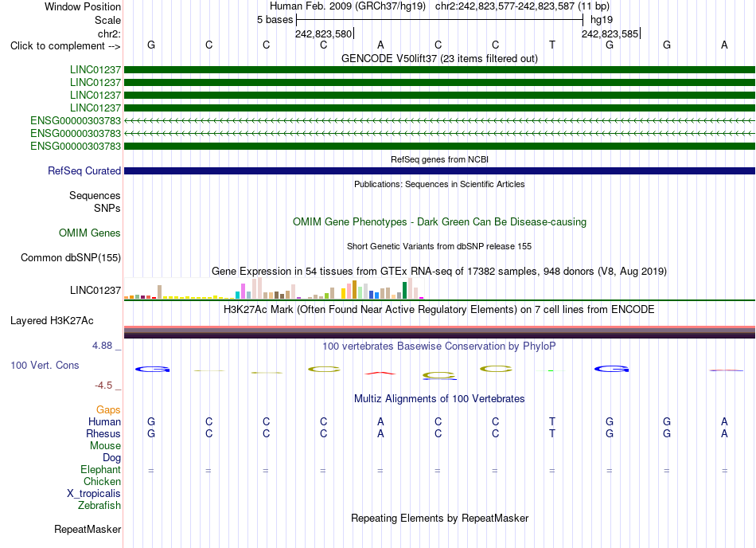
Task: Click the 'Human Feb. 2009 (GRCh37/hg19)' header text
Action: pyautogui.click(x=347, y=6)
